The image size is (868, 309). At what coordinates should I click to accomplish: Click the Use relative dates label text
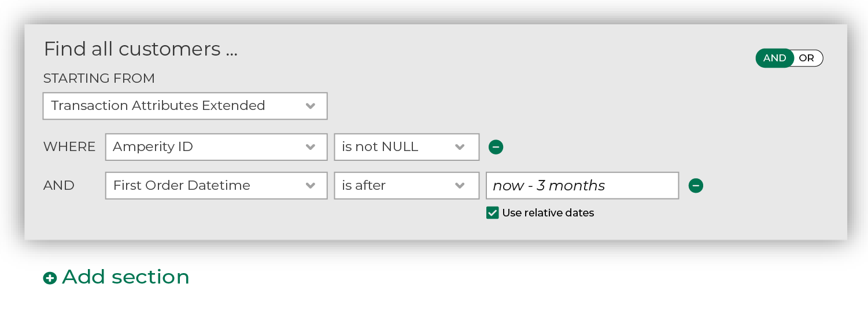pyautogui.click(x=548, y=213)
